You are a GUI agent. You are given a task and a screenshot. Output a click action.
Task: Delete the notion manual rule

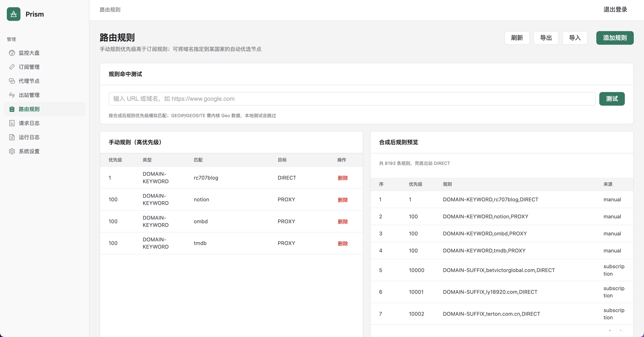[x=342, y=200]
